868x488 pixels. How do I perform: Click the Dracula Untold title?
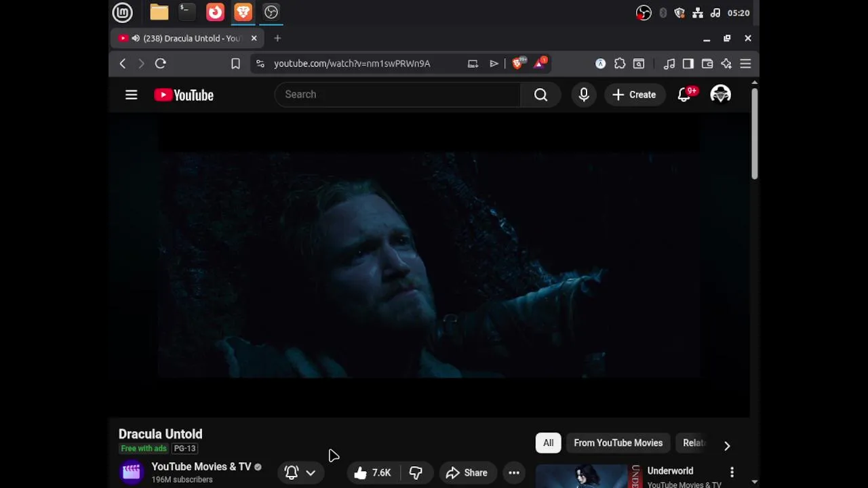pos(161,434)
